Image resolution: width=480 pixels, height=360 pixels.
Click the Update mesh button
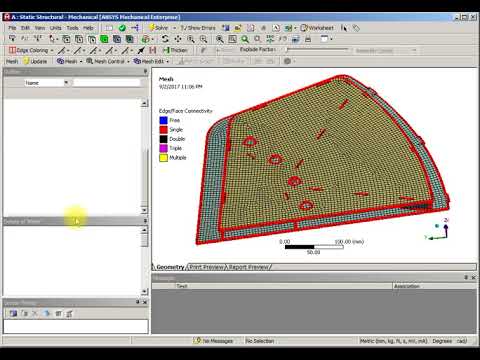(x=35, y=61)
